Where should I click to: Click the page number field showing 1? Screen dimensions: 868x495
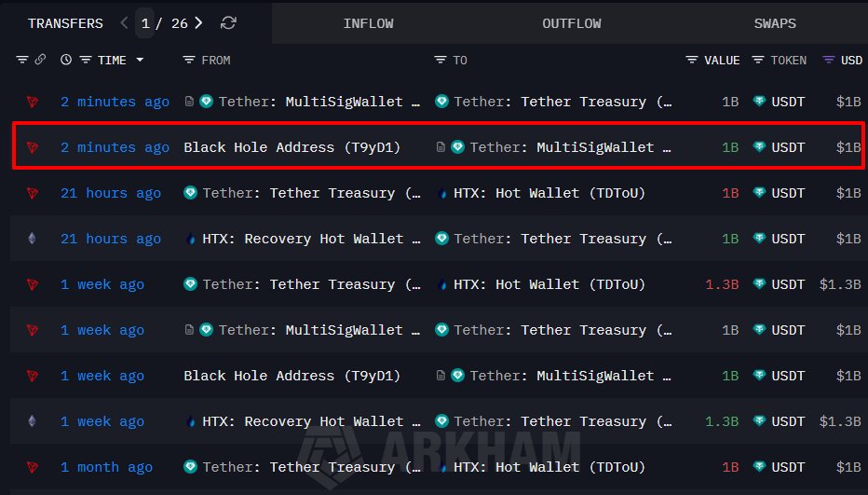pyautogui.click(x=145, y=23)
